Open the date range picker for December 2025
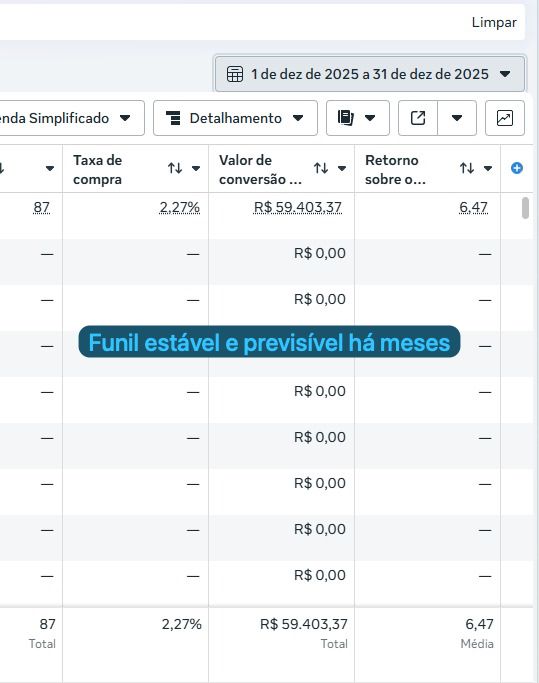The height and width of the screenshot is (683, 539). pos(370,74)
